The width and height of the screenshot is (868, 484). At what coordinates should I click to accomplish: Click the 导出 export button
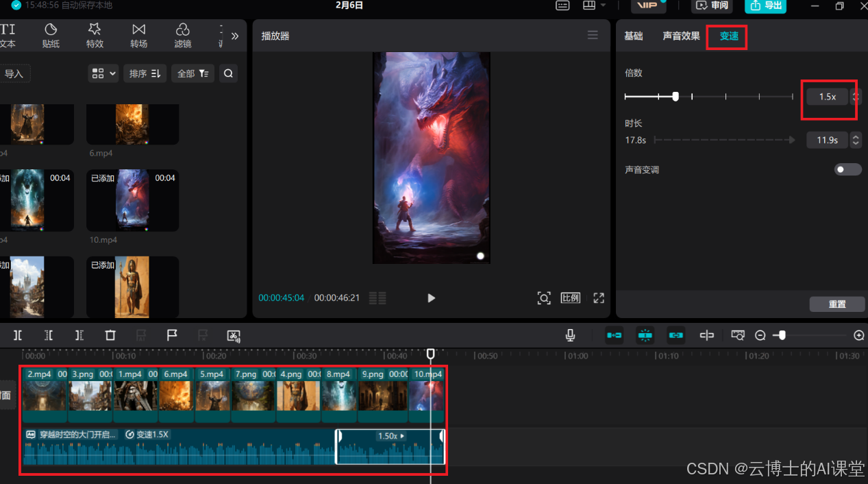(x=766, y=5)
